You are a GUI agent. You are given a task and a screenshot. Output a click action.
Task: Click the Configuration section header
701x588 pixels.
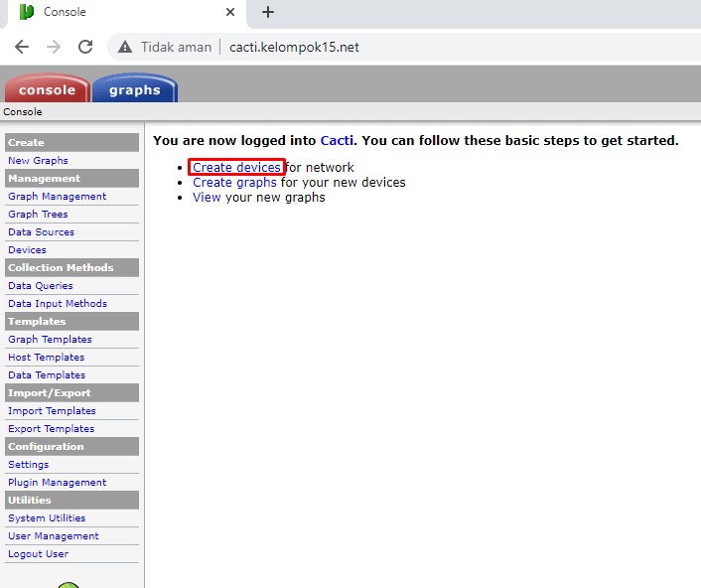tap(71, 447)
